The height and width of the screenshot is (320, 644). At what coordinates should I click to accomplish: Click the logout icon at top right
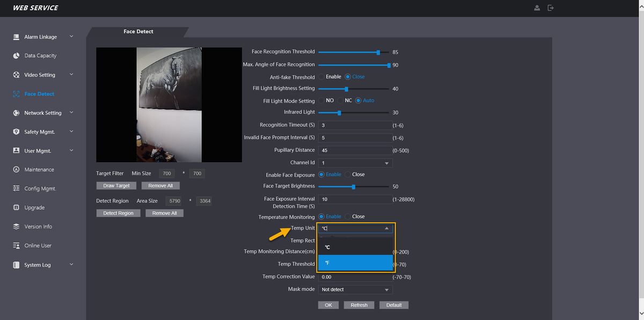click(551, 8)
